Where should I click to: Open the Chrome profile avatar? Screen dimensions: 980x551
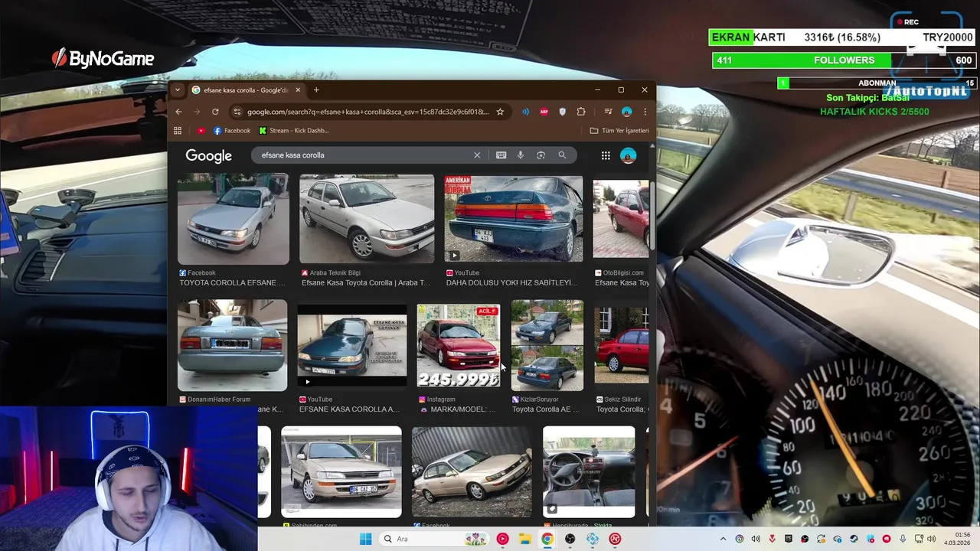click(626, 112)
